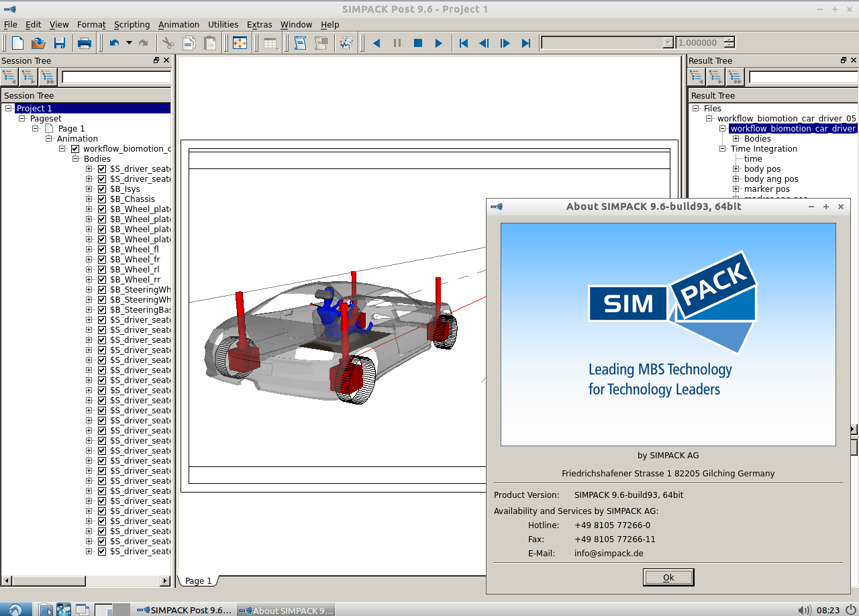Image resolution: width=859 pixels, height=616 pixels.
Task: Uncheck the $B_Wheel_fl checkbox
Action: 102,250
